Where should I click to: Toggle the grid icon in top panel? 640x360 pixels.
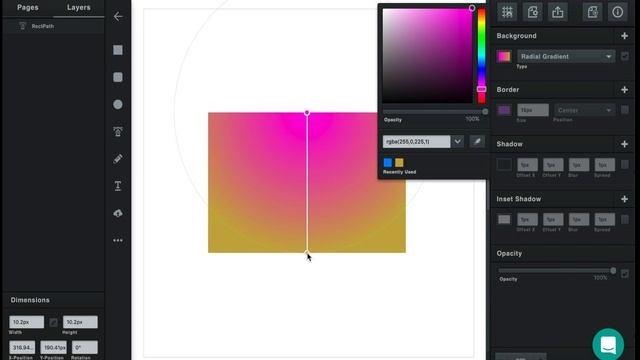507,12
